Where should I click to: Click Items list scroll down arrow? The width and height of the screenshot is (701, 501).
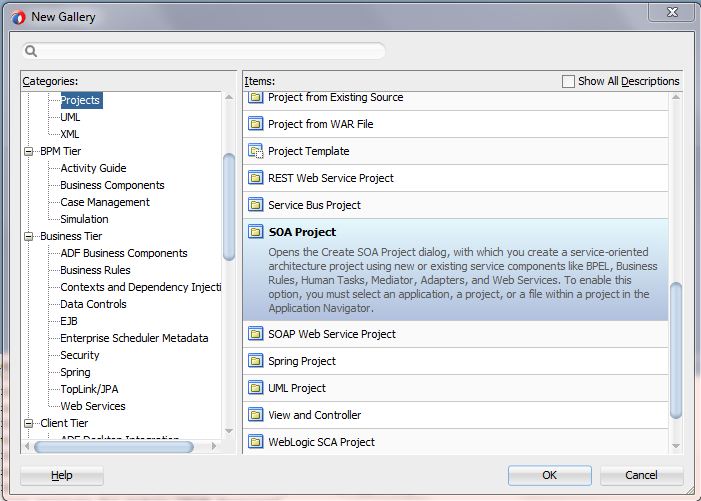[x=676, y=446]
